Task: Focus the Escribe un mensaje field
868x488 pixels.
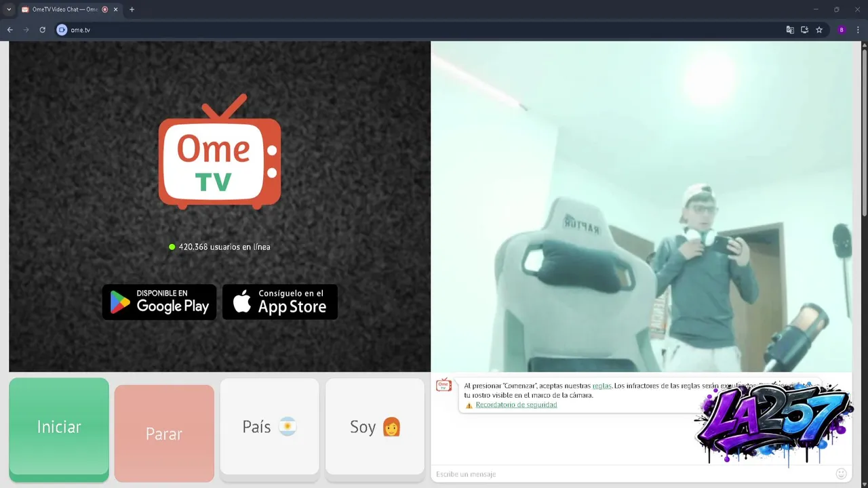Action: click(x=631, y=474)
